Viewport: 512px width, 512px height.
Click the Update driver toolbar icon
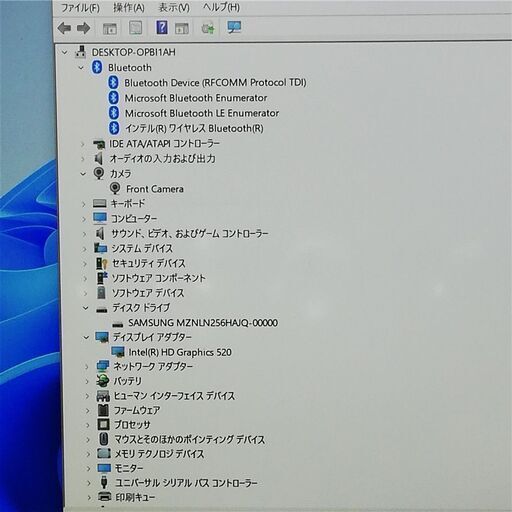click(x=208, y=28)
